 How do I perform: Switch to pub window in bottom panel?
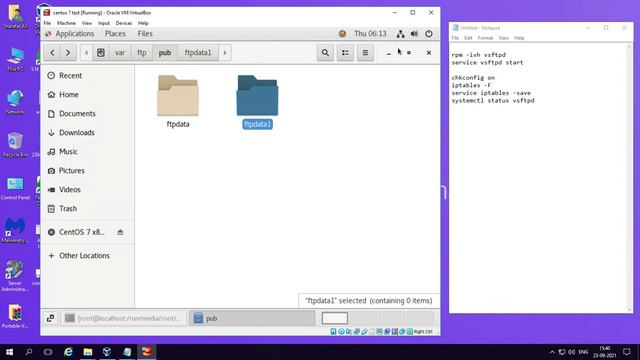point(252,318)
